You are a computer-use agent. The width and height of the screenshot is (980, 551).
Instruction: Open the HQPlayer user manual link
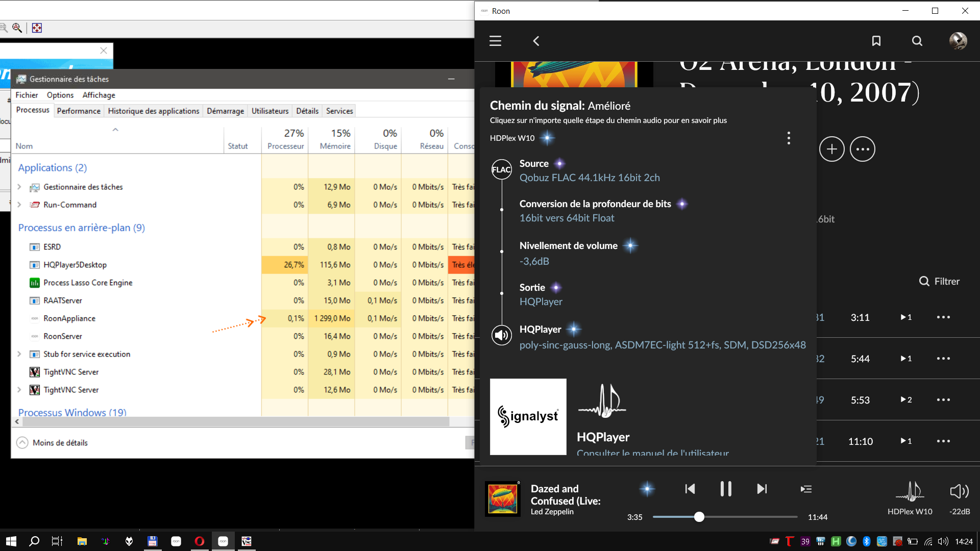(x=652, y=452)
